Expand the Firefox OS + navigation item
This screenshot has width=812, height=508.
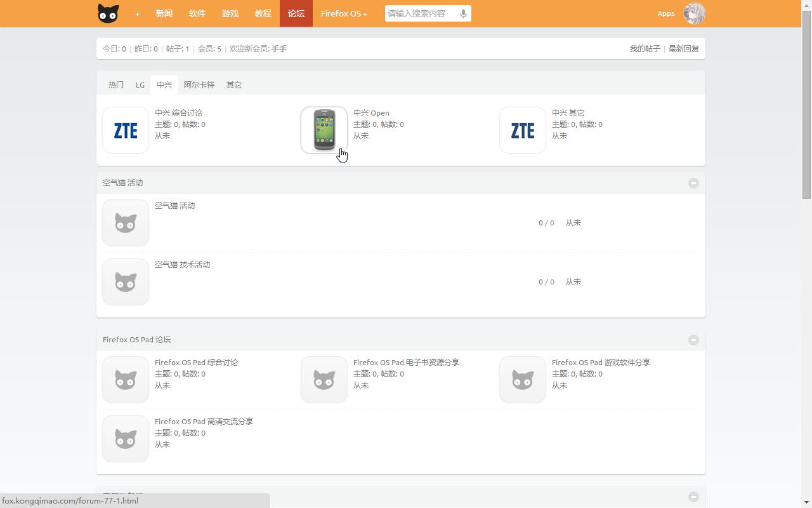(344, 13)
